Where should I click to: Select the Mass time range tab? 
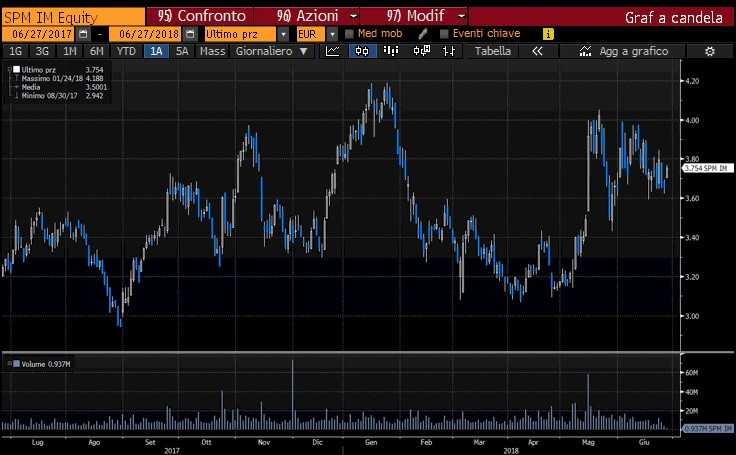pyautogui.click(x=212, y=51)
